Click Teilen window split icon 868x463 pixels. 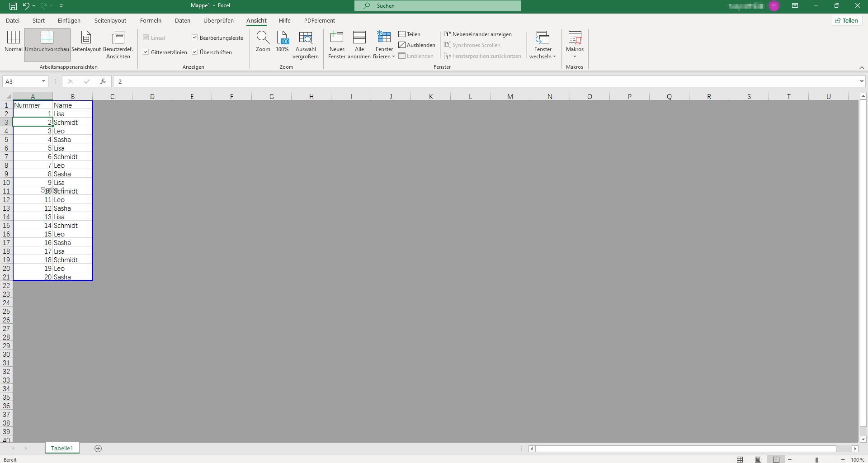click(x=402, y=34)
